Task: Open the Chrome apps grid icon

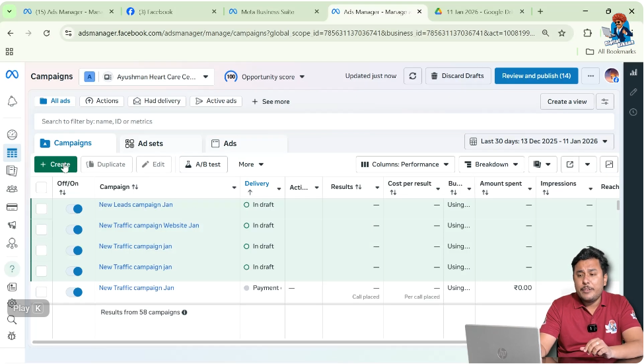Action: pyautogui.click(x=9, y=52)
